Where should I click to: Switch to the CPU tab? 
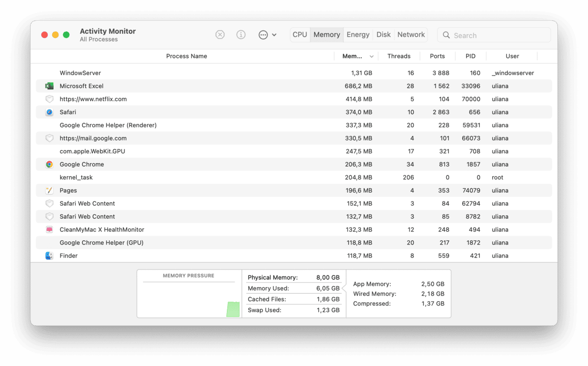[x=300, y=35]
